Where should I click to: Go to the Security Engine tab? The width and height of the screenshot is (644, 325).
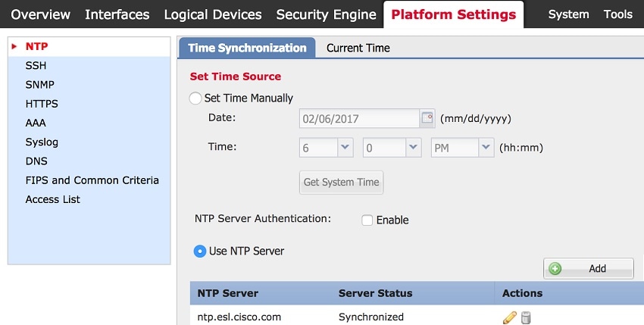(326, 15)
